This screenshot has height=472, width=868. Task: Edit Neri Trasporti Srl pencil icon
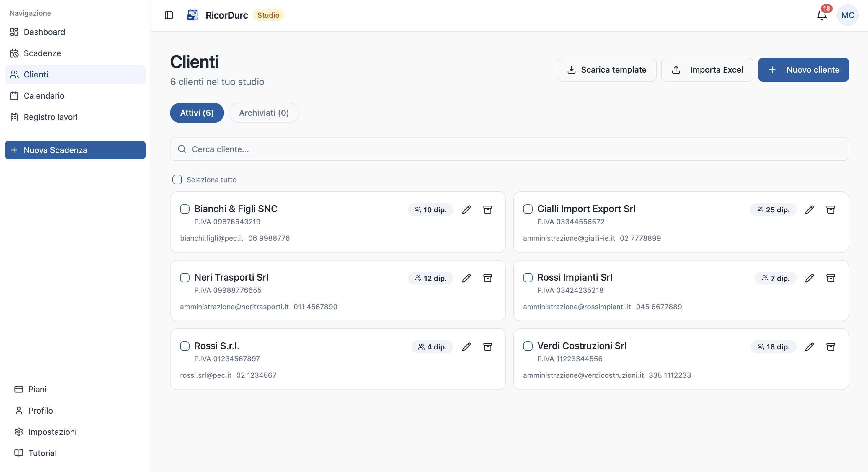(466, 278)
